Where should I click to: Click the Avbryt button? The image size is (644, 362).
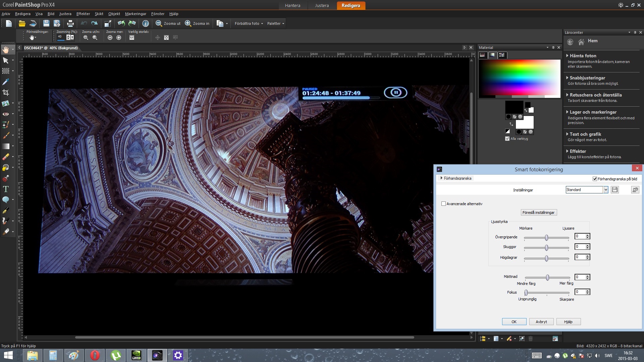tap(541, 322)
